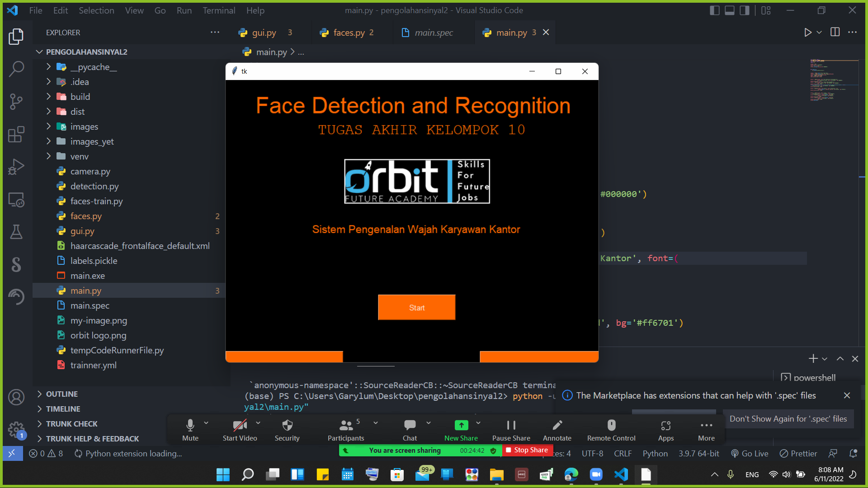868x488 pixels.
Task: Expand the build folder
Action: coord(80,97)
